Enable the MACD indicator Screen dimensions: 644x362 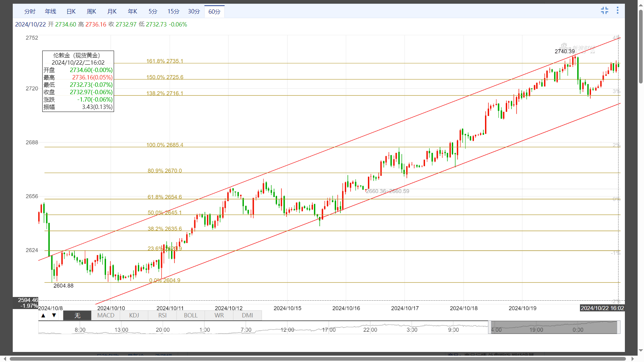tap(106, 315)
